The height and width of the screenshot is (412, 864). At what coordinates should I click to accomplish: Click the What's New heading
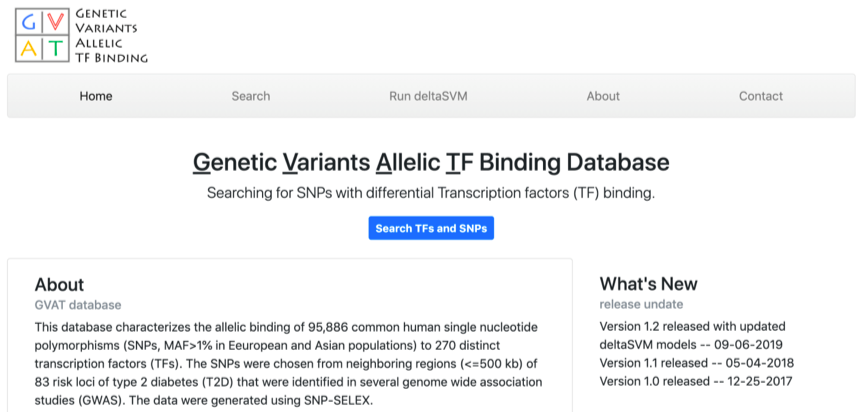tap(648, 285)
